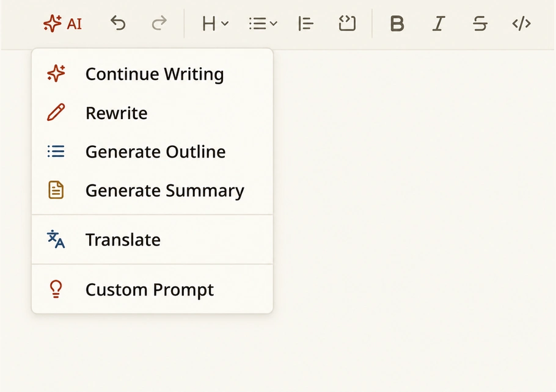Click the undo arrow icon
The image size is (556, 392).
pos(118,23)
